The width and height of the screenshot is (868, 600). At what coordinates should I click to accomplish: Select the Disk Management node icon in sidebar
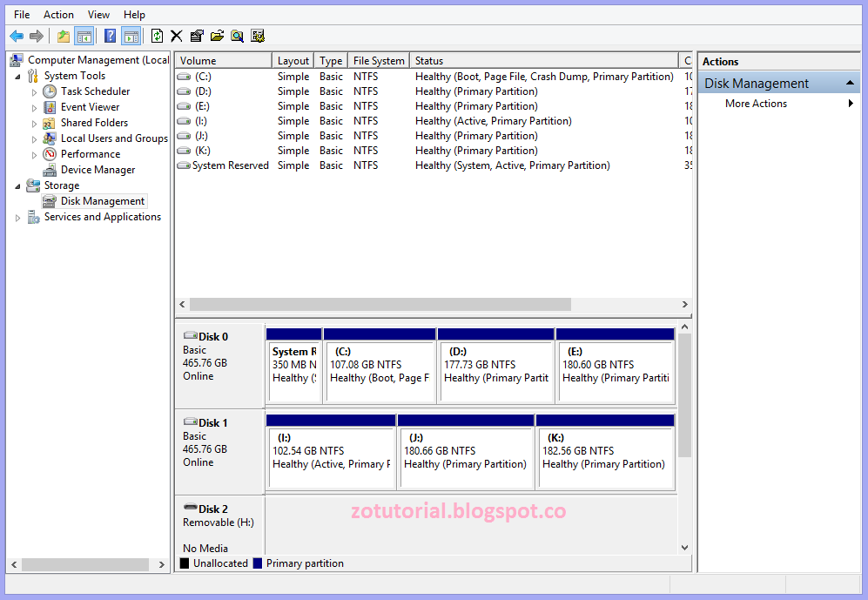pyautogui.click(x=50, y=200)
